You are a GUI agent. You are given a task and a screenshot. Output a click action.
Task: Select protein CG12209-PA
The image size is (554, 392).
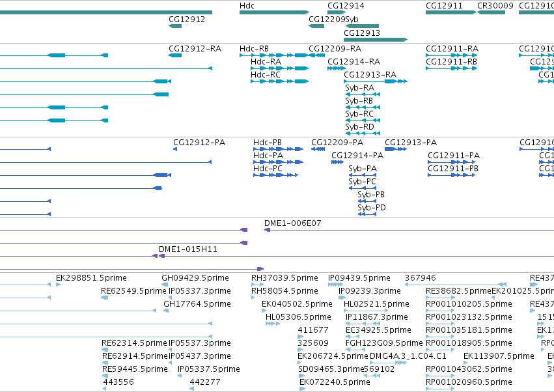click(337, 143)
